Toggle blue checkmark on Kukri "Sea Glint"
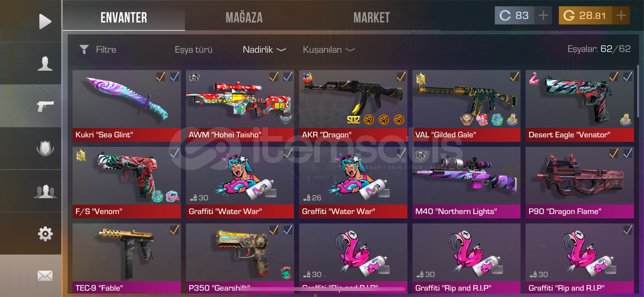The image size is (644, 297). 174,77
